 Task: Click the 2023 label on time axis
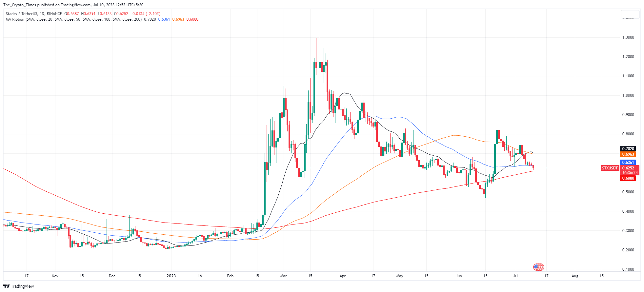pos(171,276)
